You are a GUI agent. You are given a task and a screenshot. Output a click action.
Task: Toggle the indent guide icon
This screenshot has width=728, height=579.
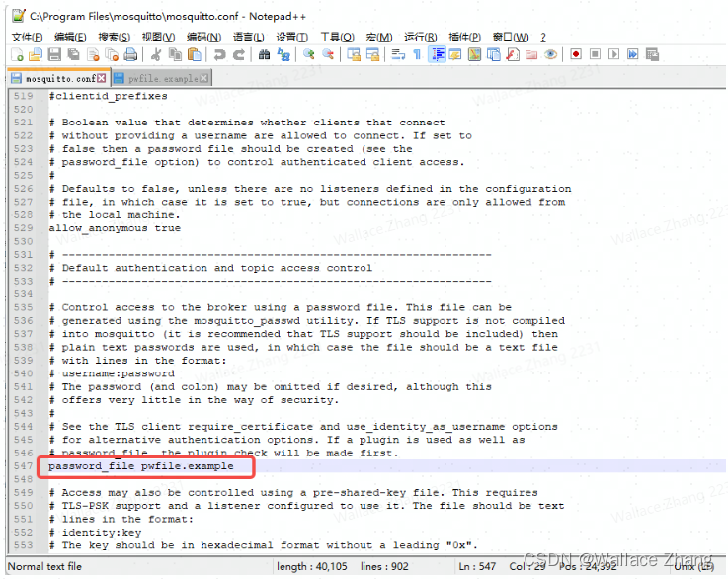click(437, 54)
